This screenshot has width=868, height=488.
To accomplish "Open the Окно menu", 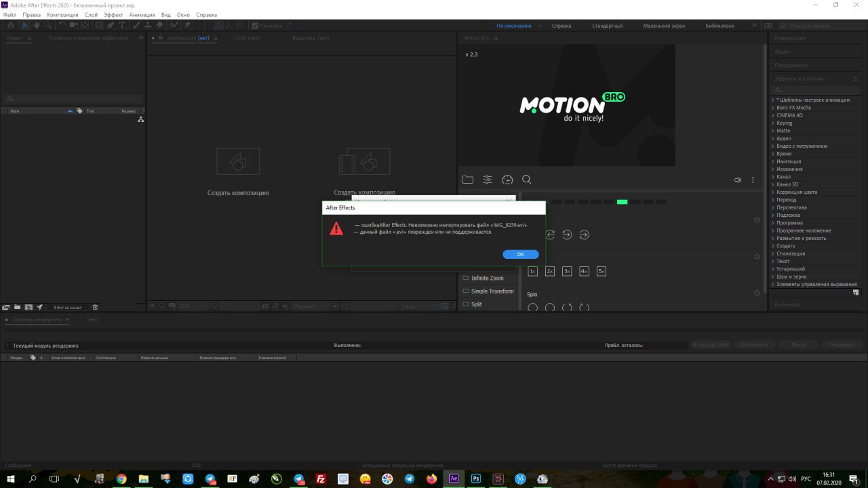I will pyautogui.click(x=183, y=14).
